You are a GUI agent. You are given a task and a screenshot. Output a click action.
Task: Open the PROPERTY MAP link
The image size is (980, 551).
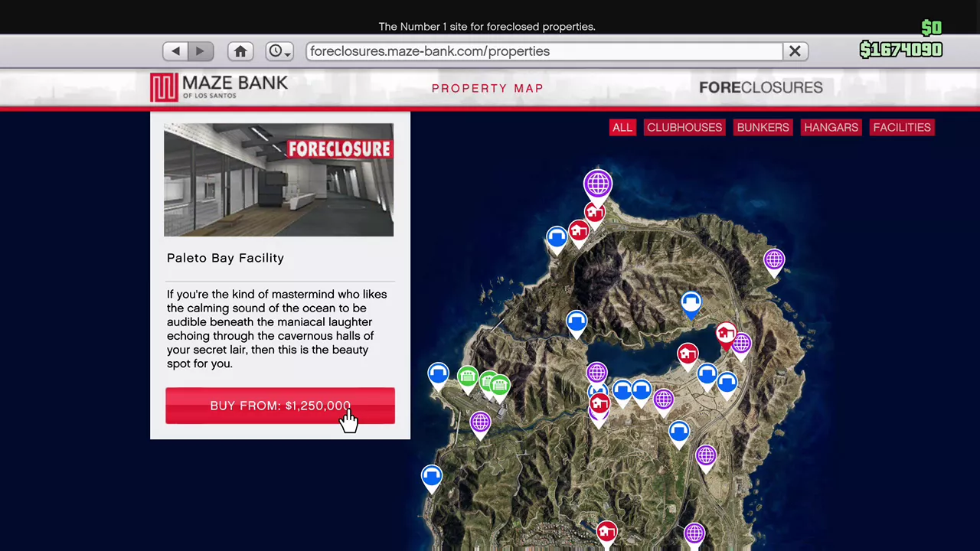click(x=488, y=88)
